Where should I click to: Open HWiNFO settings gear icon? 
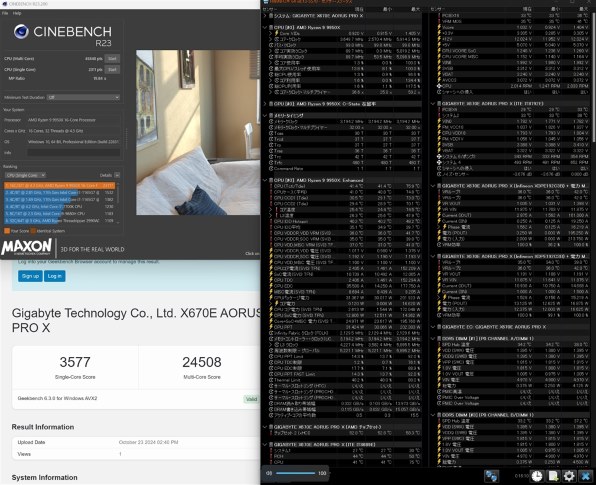pyautogui.click(x=569, y=475)
